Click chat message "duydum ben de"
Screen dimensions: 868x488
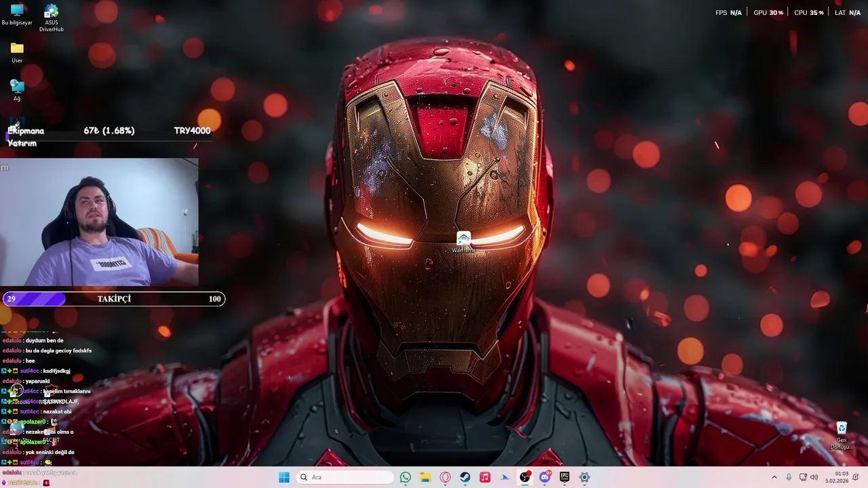[44, 340]
